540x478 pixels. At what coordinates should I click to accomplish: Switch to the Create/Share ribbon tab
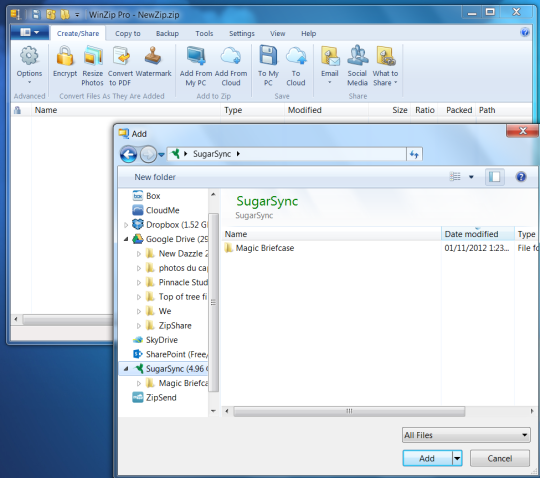(78, 33)
